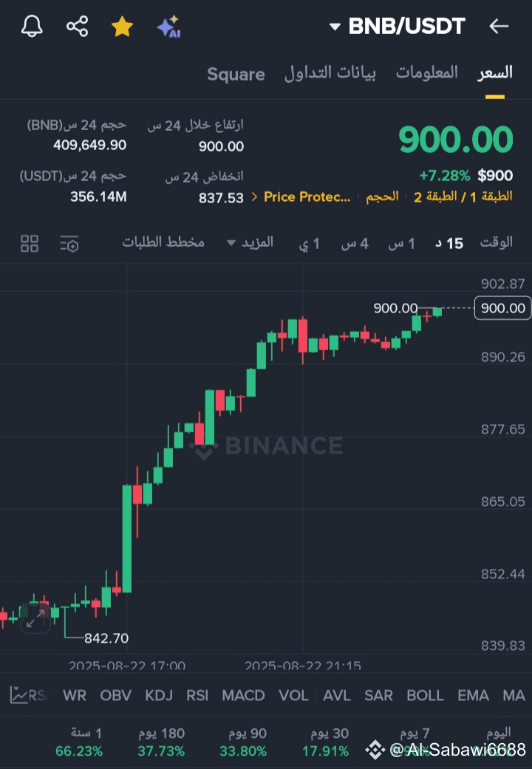Go back using the arrow icon

tap(499, 26)
